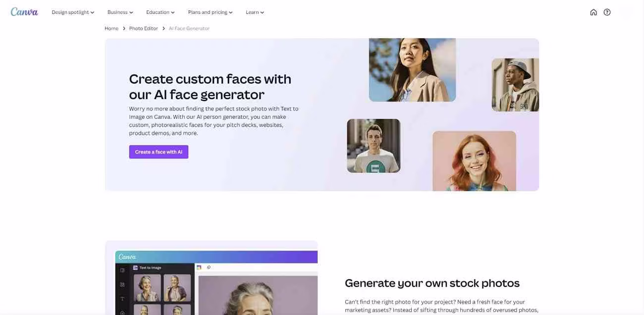Screen dimensions: 644x315
Task: Open the help question mark icon
Action: point(607,12)
